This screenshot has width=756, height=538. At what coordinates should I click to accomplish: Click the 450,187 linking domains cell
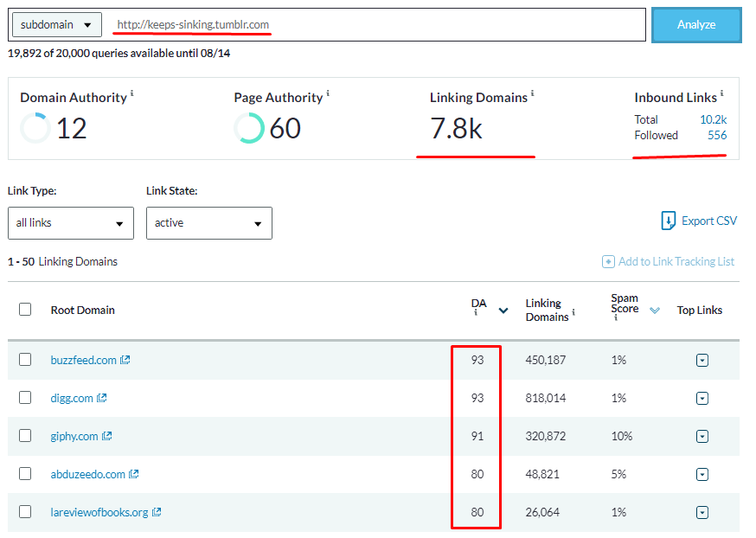545,360
